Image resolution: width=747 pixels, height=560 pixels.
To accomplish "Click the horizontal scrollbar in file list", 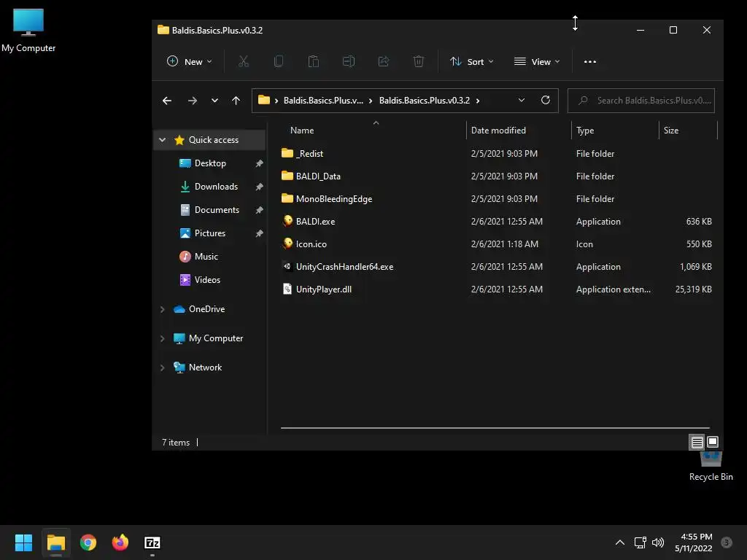I will click(495, 428).
